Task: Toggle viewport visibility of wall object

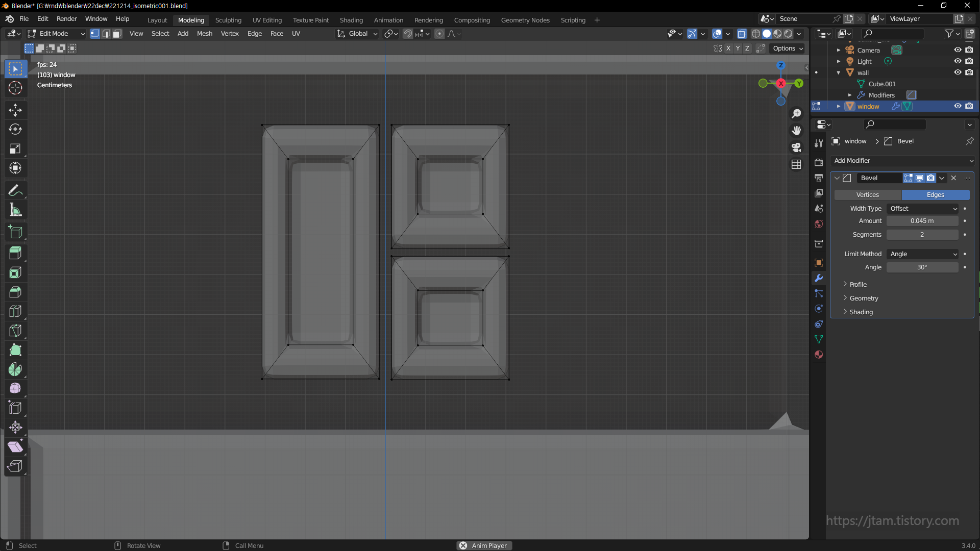Action: (958, 72)
